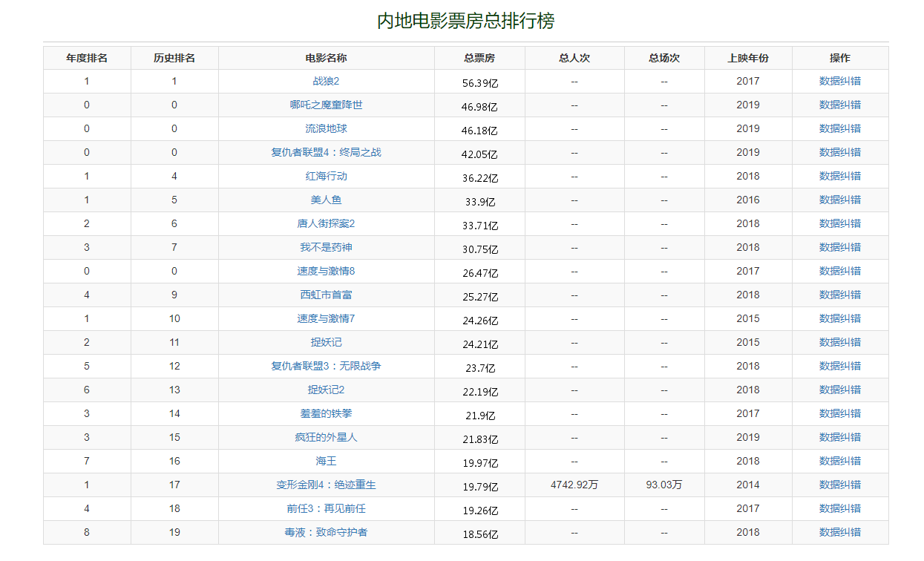The height and width of the screenshot is (561, 924).
Task: Select the 4742.92万 attendance value
Action: click(574, 485)
